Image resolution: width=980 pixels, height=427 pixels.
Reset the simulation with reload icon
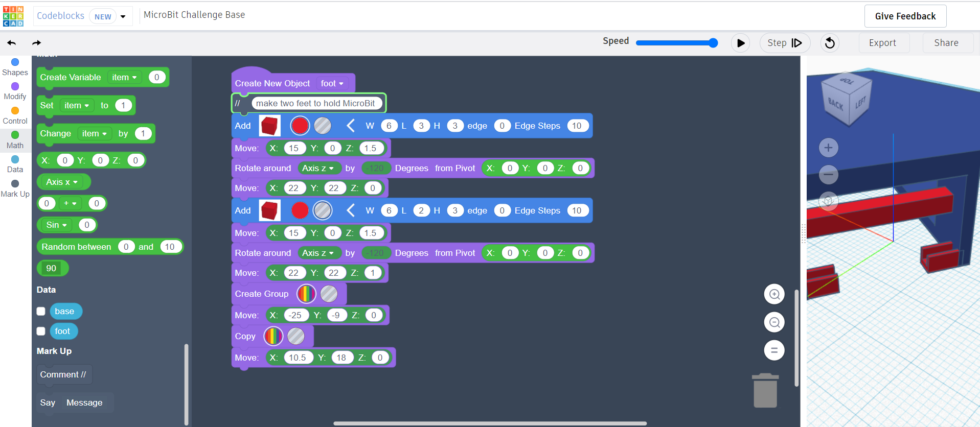pos(830,43)
